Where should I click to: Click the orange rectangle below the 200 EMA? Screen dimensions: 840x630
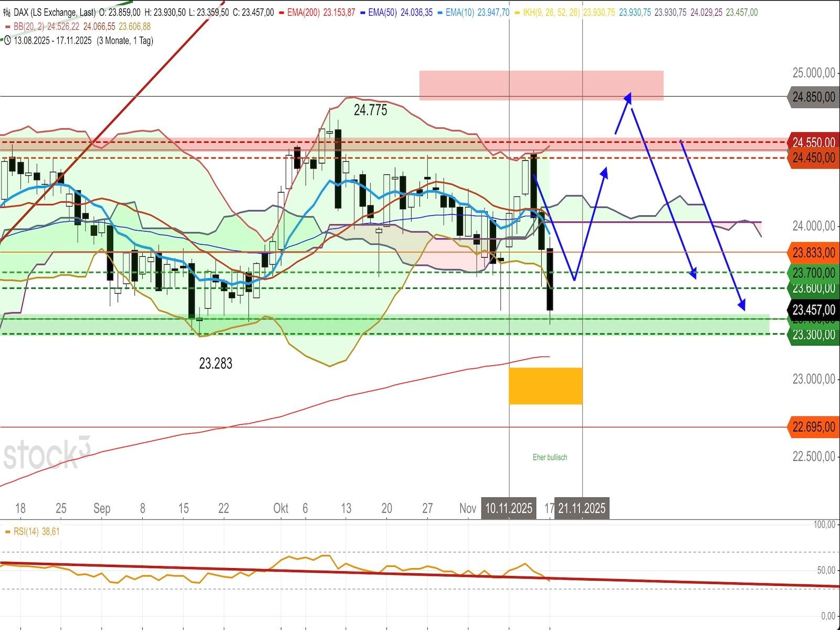[x=545, y=386]
